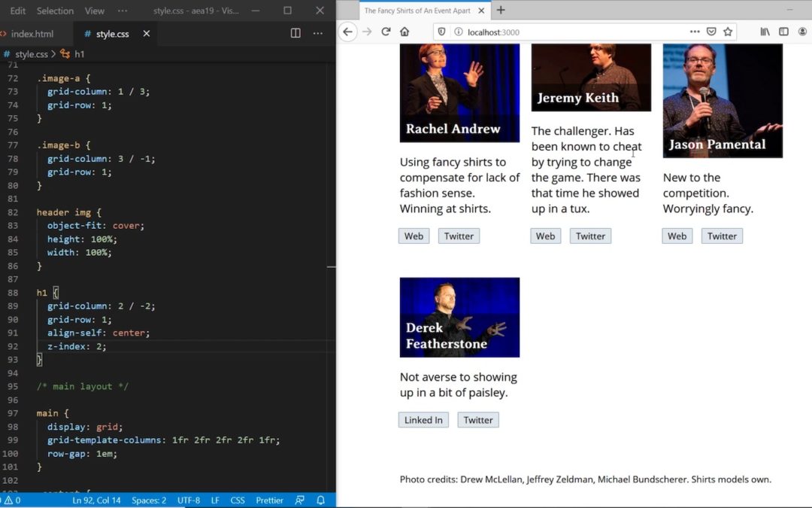
Task: Open the feedback icon in status bar
Action: (x=300, y=500)
